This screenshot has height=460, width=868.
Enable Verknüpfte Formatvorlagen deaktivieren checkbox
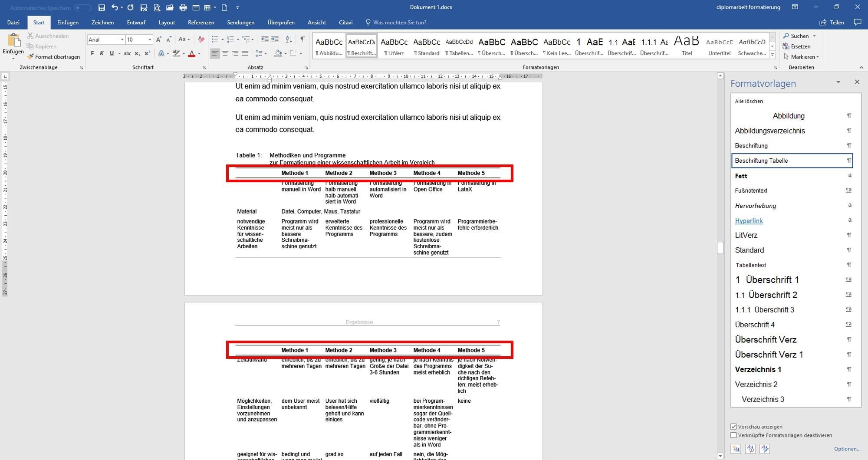pos(733,435)
